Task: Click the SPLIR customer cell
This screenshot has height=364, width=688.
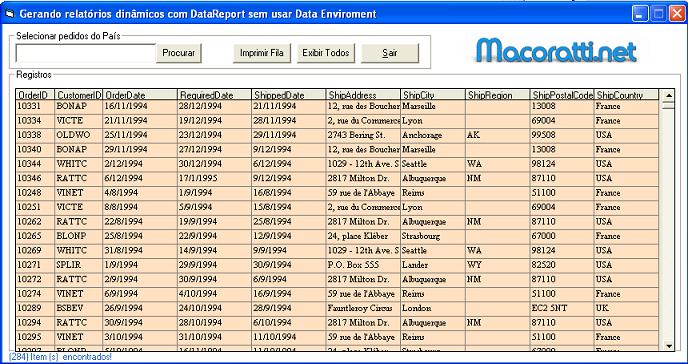Action: coord(79,265)
